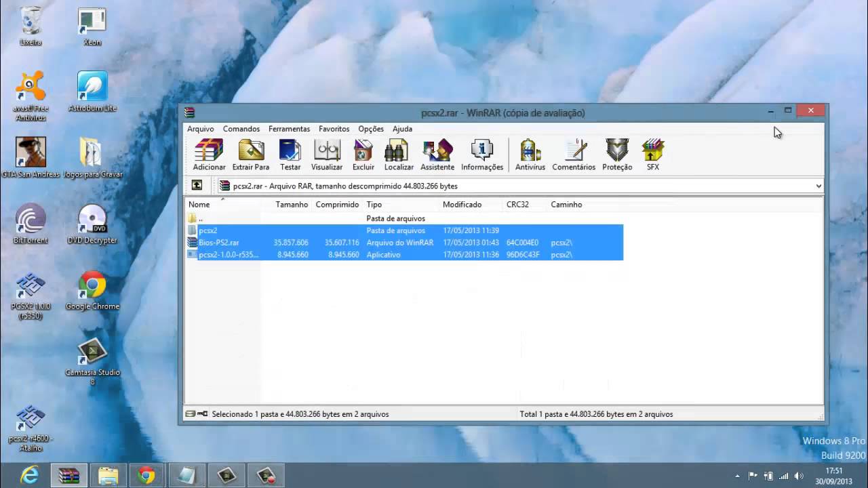868x488 pixels.
Task: Show hidden tray icons arrow
Action: pos(736,476)
